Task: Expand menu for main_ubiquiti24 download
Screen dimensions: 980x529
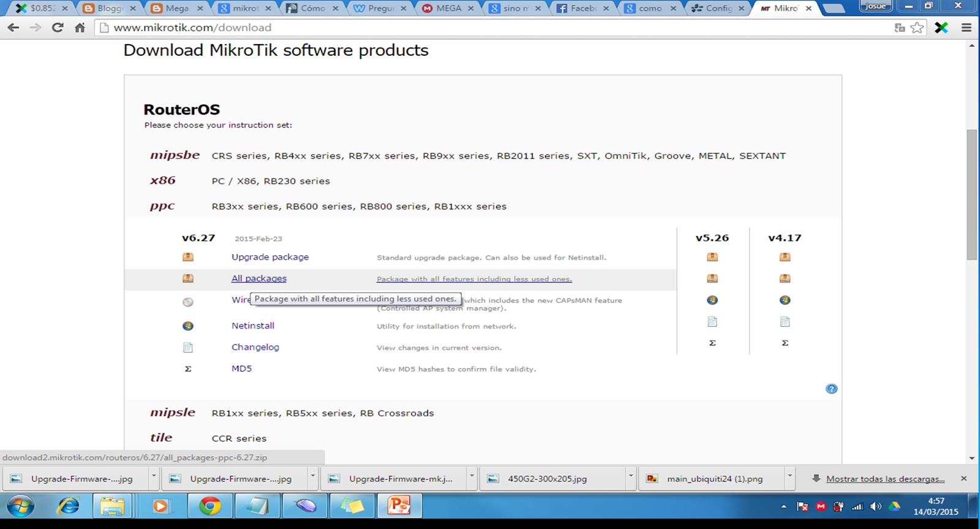Action: tap(790, 476)
